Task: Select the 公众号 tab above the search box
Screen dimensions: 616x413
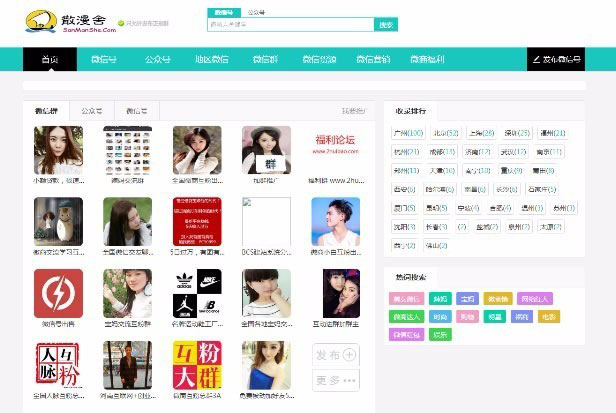Action: pos(256,13)
